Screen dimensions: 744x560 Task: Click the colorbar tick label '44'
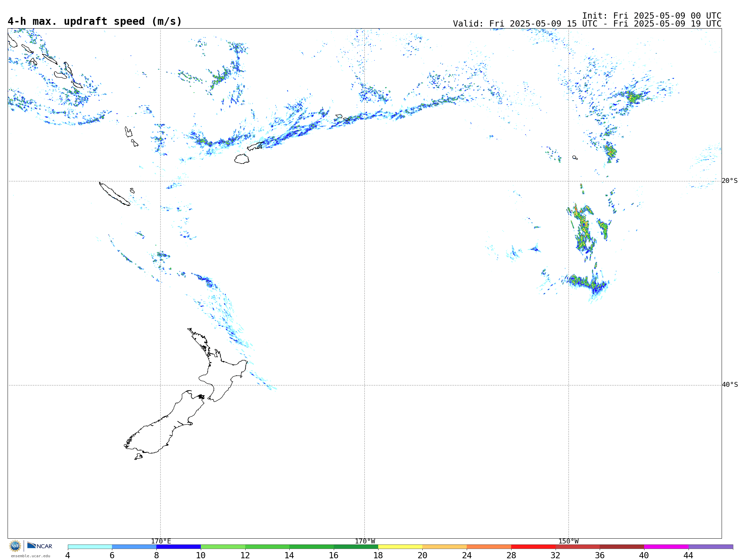click(689, 555)
